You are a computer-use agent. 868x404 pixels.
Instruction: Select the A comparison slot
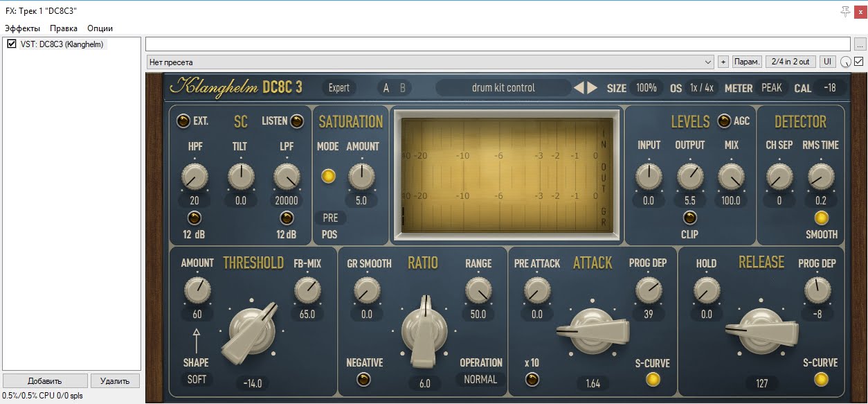386,88
